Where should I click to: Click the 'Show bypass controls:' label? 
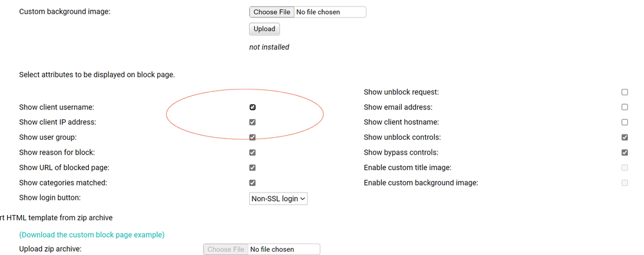point(401,153)
